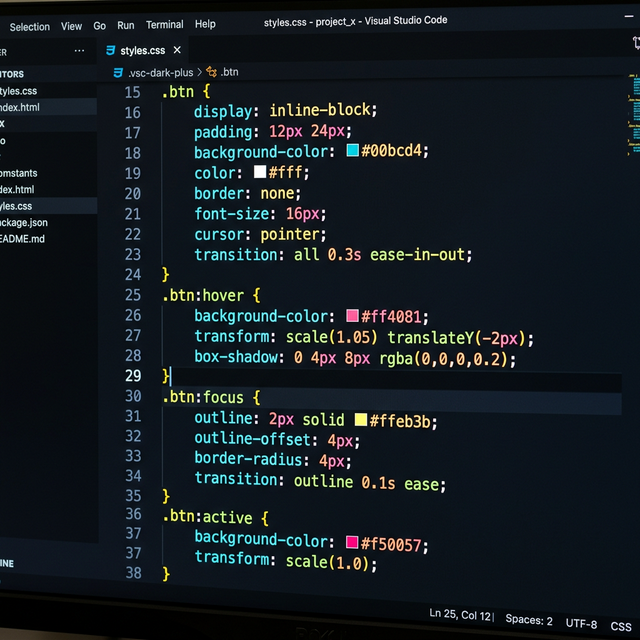
Task: Click the symbol icon before .btn breadcrumb
Action: click(211, 72)
